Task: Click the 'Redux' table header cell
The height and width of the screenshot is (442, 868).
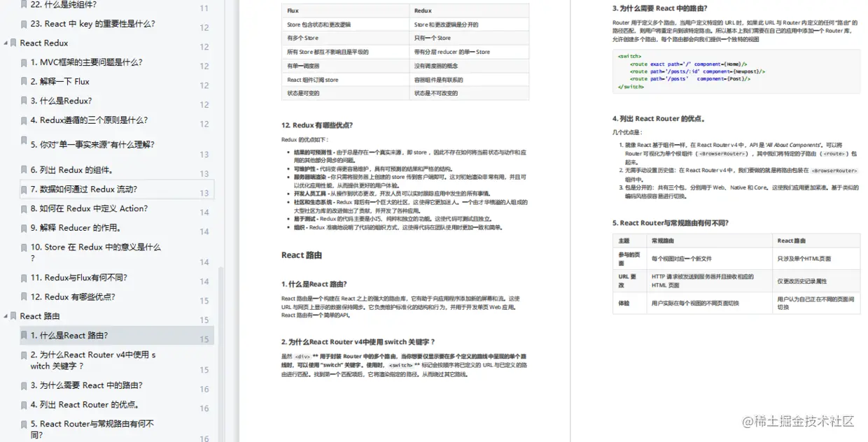Action: tap(469, 10)
